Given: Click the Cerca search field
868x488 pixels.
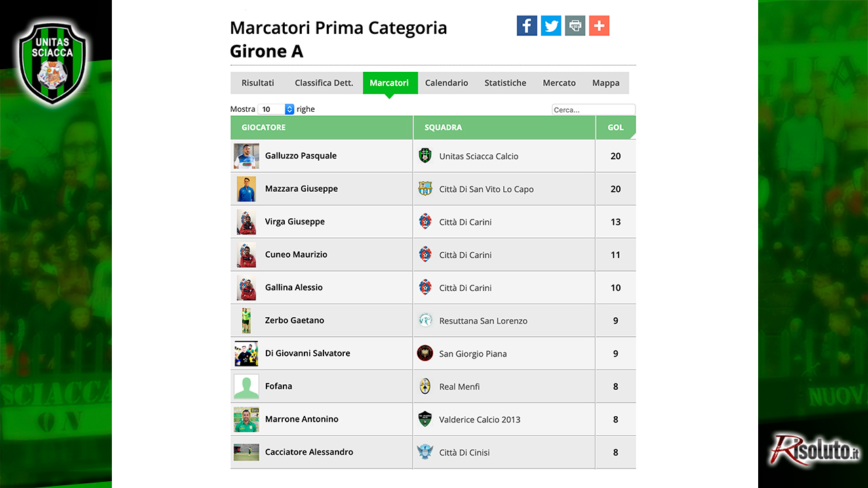Looking at the screenshot, I should click(593, 110).
